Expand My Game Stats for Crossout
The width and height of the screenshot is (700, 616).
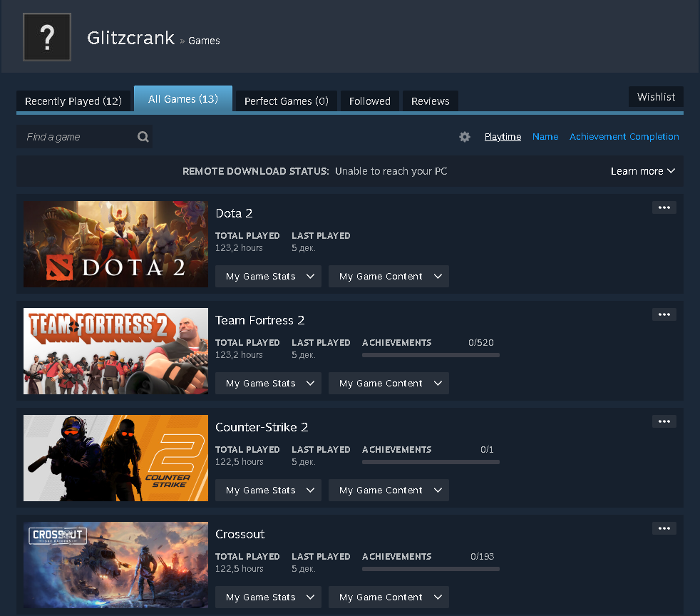[268, 597]
